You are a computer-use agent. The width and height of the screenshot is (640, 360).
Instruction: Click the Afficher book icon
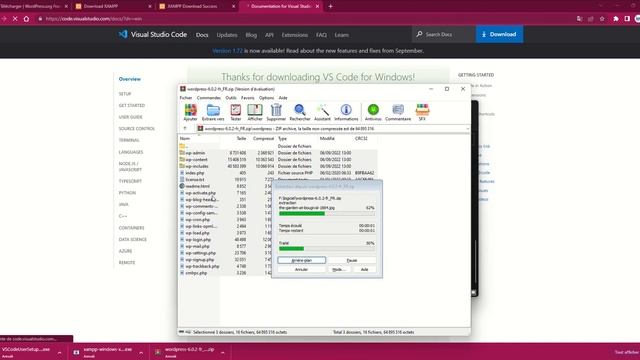[x=255, y=110]
